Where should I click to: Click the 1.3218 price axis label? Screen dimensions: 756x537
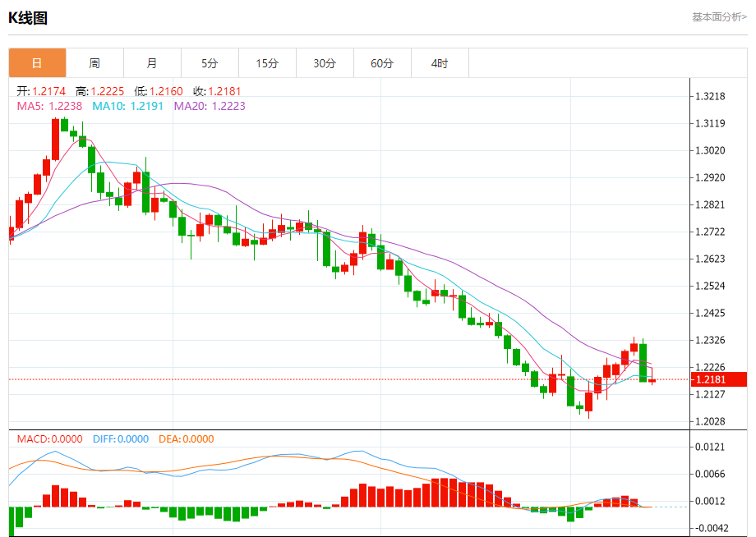click(710, 96)
